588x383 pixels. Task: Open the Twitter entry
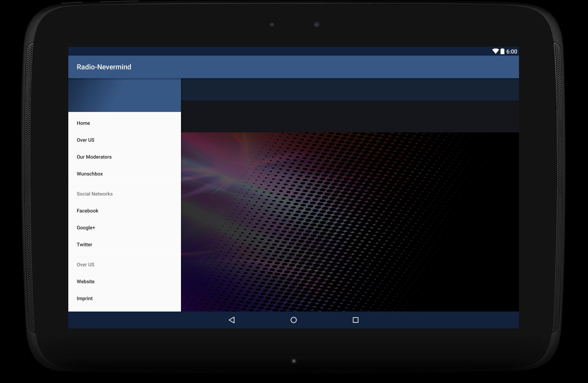tap(125, 245)
